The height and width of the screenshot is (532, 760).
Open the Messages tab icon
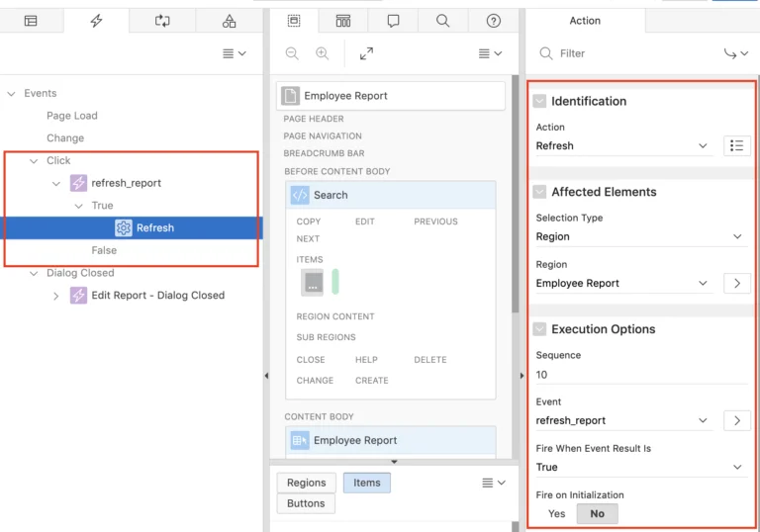point(393,21)
